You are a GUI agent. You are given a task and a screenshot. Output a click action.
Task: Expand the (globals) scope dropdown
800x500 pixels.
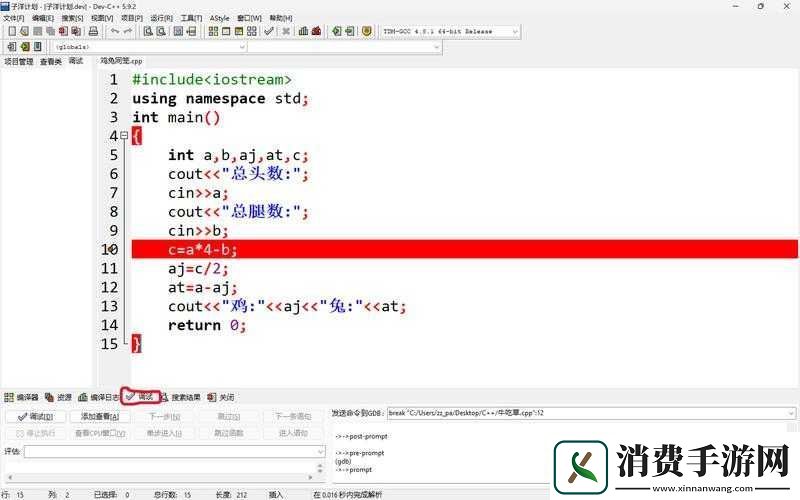tap(242, 47)
